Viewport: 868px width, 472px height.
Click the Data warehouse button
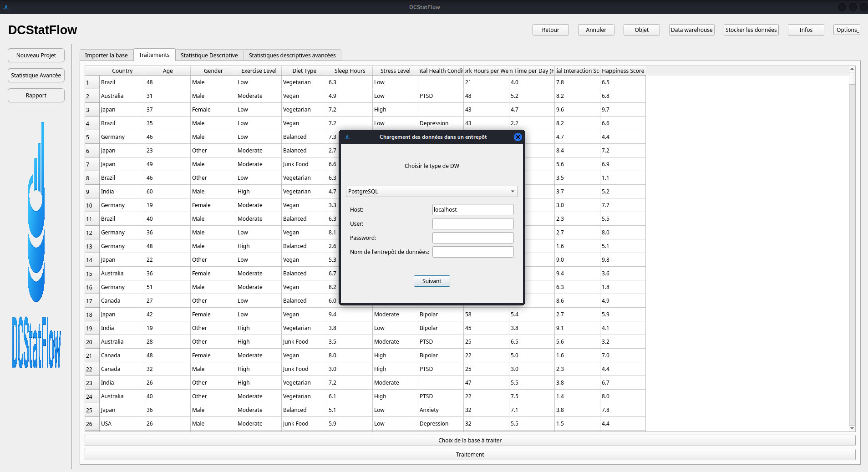[x=691, y=30]
